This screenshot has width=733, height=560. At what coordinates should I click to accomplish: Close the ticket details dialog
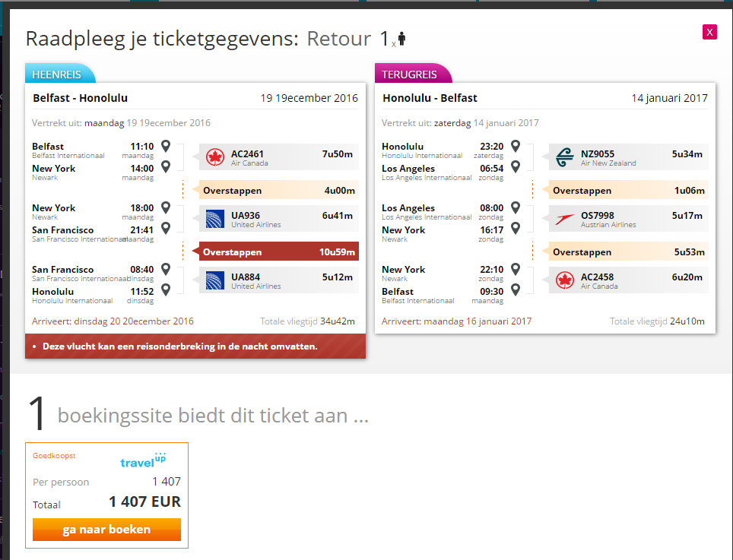click(x=709, y=32)
